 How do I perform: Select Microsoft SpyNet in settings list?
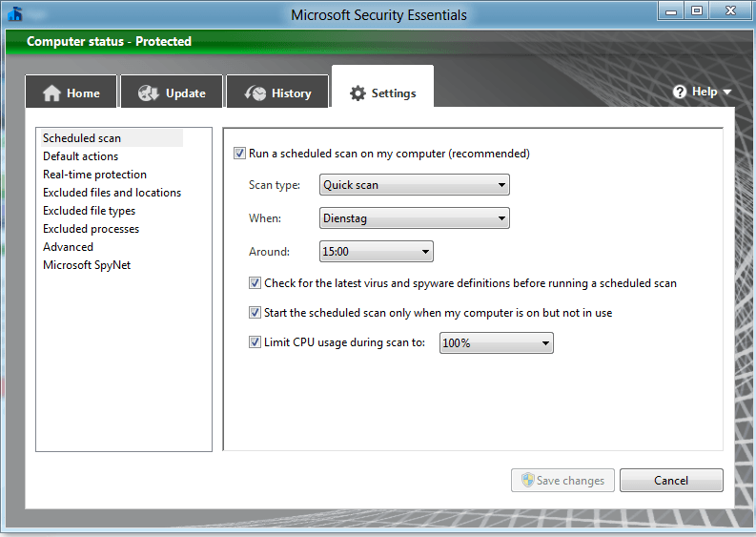tap(87, 265)
